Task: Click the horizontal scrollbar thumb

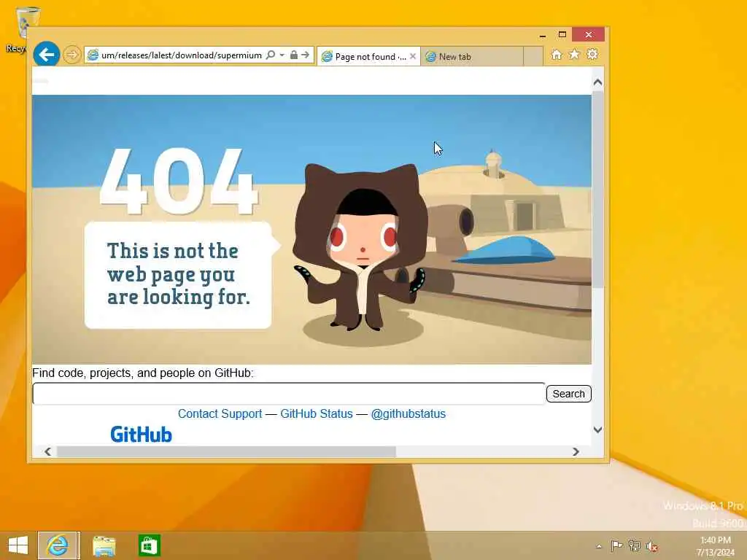Action: pyautogui.click(x=226, y=451)
